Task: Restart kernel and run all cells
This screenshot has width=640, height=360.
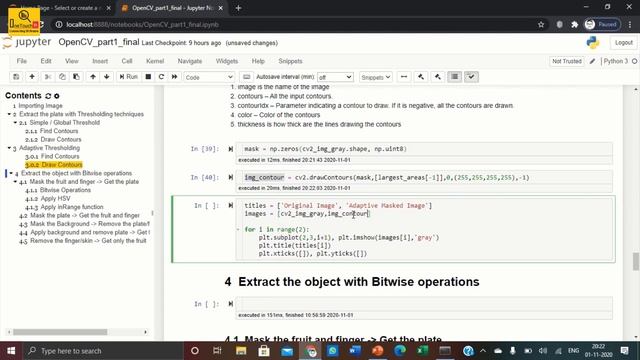Action: point(174,77)
